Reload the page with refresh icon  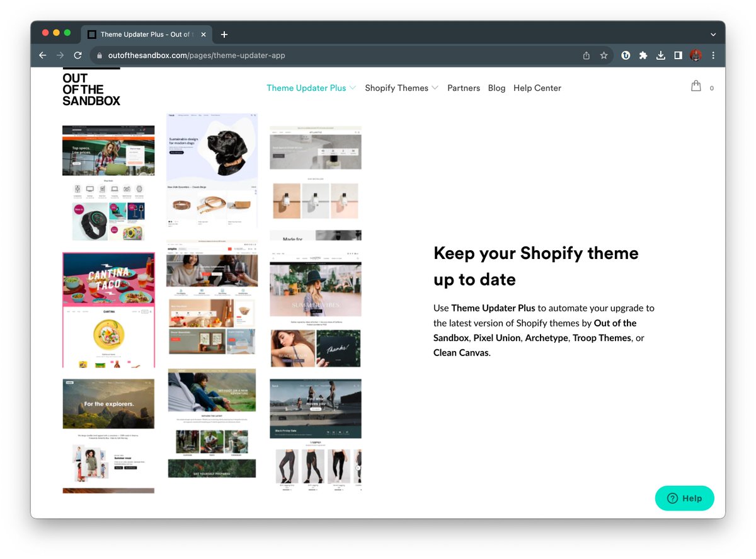(x=78, y=55)
